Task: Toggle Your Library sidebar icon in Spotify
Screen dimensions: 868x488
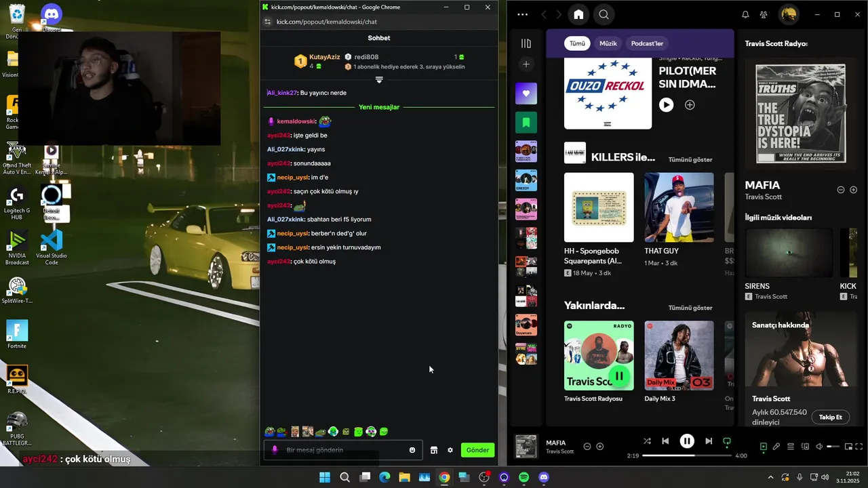Action: [x=526, y=43]
